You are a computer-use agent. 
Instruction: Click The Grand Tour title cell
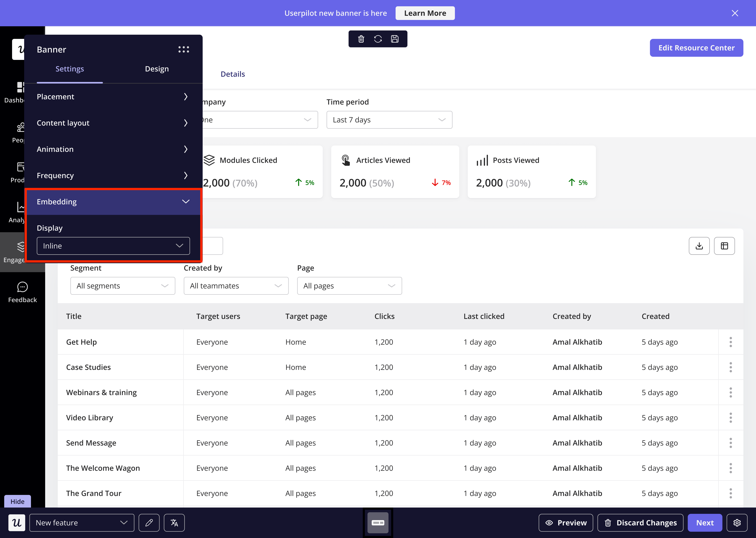click(x=94, y=493)
